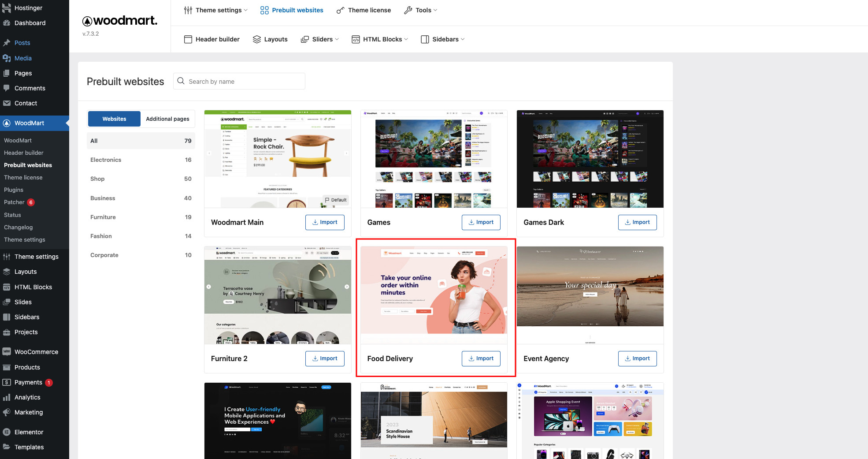Click the WooCommerce Woo icon
Image resolution: width=868 pixels, height=459 pixels.
(7, 352)
